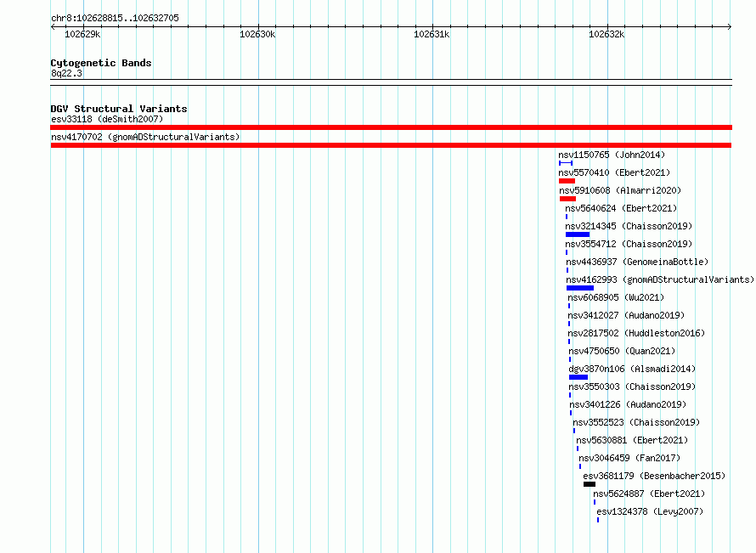Screen dimensions: 756x553
Task: Open nsv3412027 (Audano2019) variant
Action: [x=626, y=315]
